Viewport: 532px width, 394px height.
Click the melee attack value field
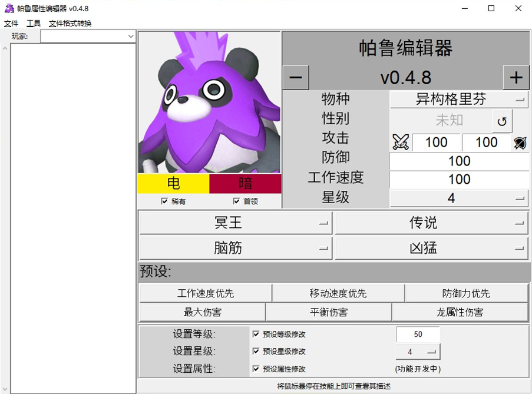[437, 143]
